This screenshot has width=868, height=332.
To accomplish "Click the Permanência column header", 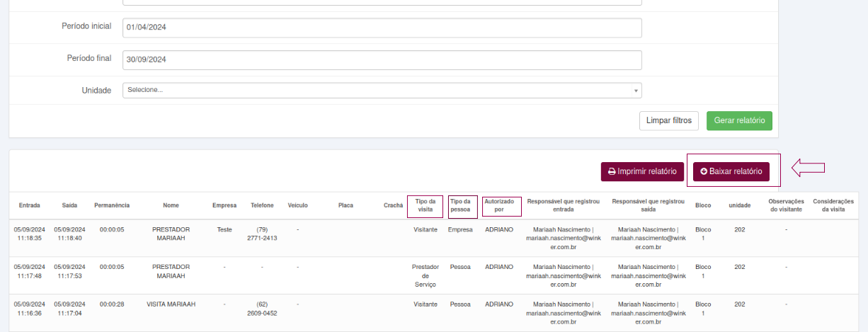I will [112, 205].
